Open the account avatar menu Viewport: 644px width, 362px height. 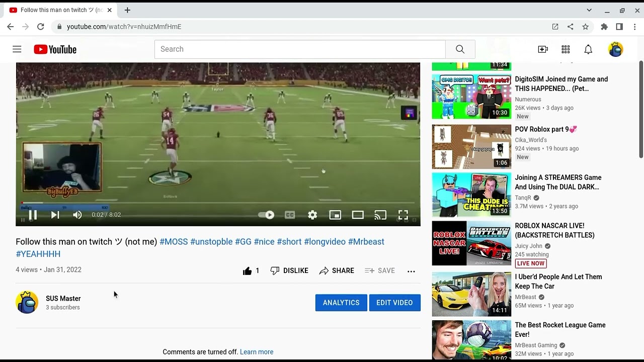pos(616,49)
